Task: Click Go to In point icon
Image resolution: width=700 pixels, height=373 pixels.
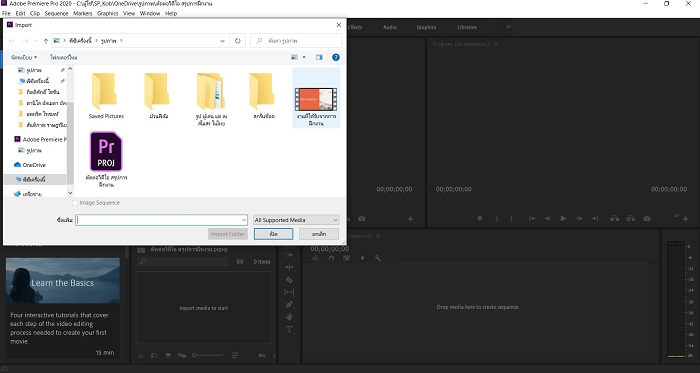Action: click(x=532, y=219)
